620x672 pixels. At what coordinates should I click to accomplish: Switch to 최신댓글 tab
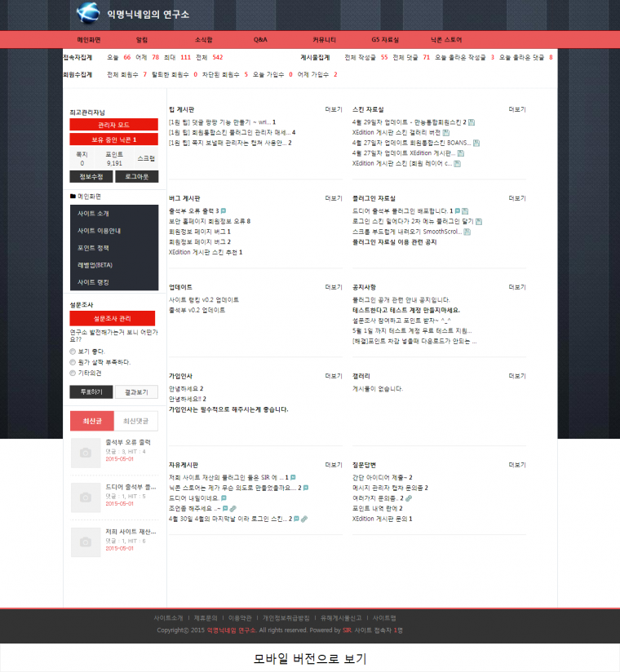[136, 421]
